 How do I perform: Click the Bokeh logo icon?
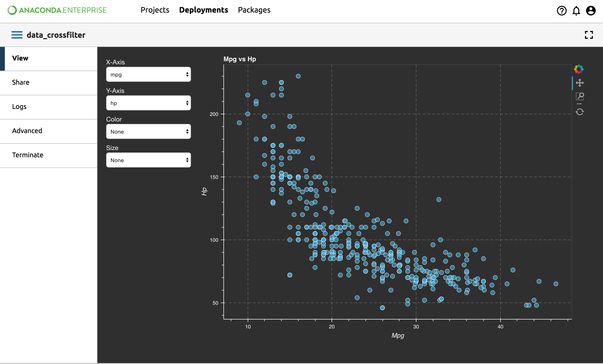click(x=579, y=69)
